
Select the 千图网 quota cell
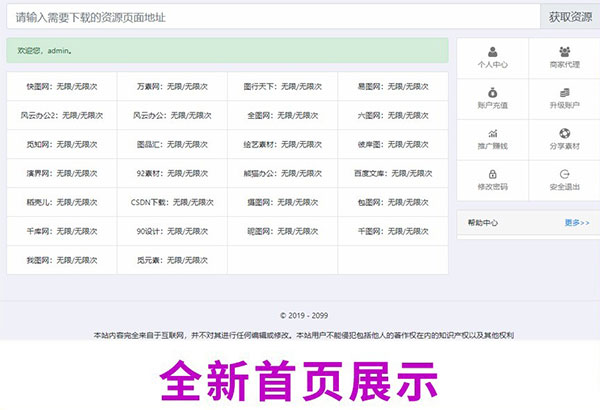[x=393, y=231]
